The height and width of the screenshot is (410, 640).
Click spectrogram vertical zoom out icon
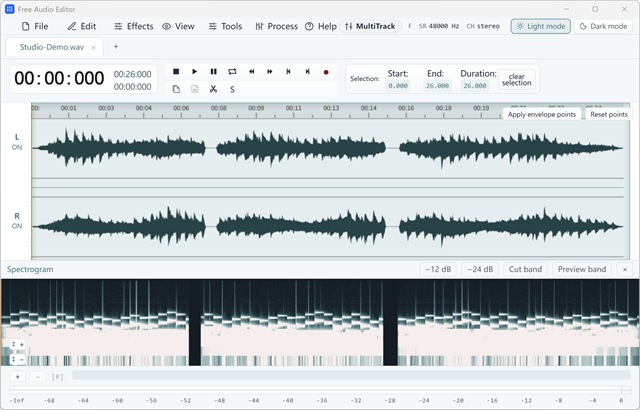point(18,359)
